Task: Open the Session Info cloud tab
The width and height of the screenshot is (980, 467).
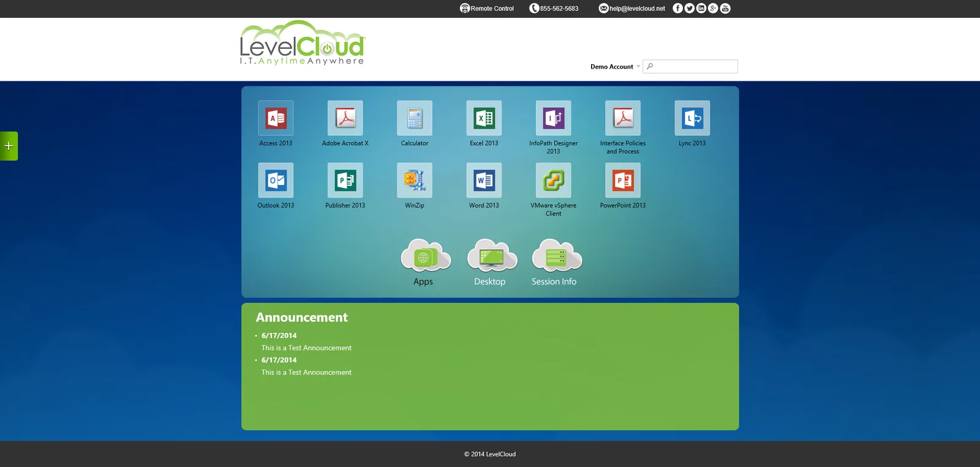Action: tap(556, 262)
